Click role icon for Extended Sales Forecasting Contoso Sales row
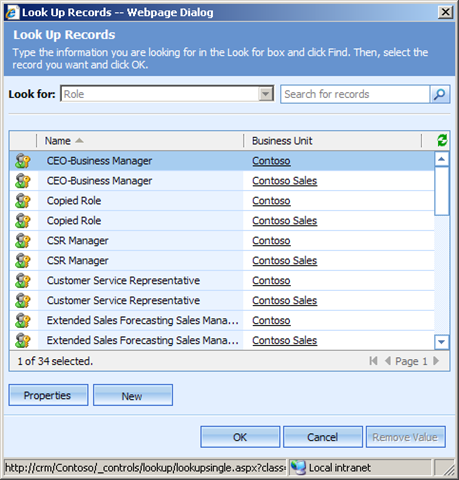Image resolution: width=459 pixels, height=480 pixels. 23,341
